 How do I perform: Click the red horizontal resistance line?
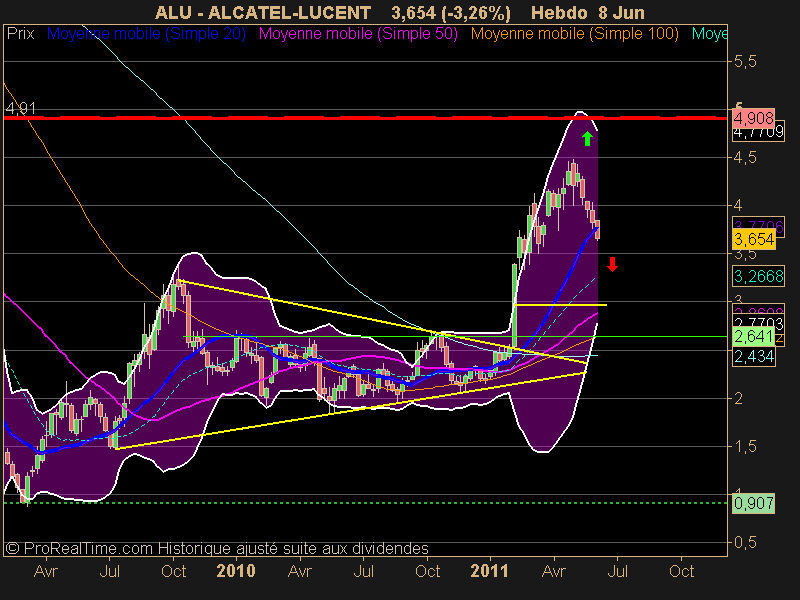(x=365, y=118)
